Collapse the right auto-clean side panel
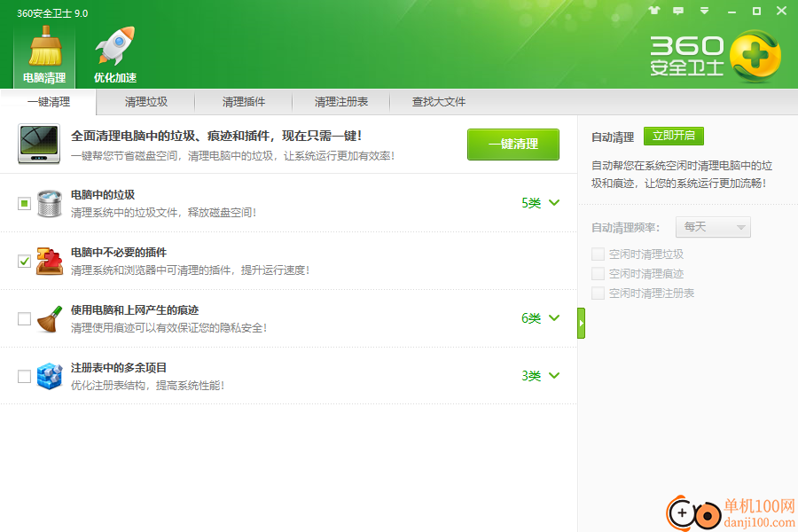The width and height of the screenshot is (798, 532). 581,324
